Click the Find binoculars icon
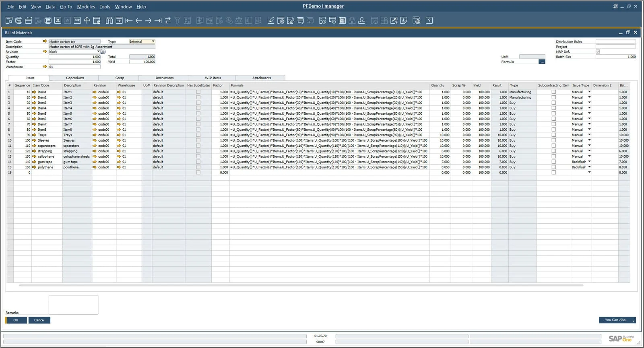This screenshot has width=644, height=348. pyautogui.click(x=109, y=21)
